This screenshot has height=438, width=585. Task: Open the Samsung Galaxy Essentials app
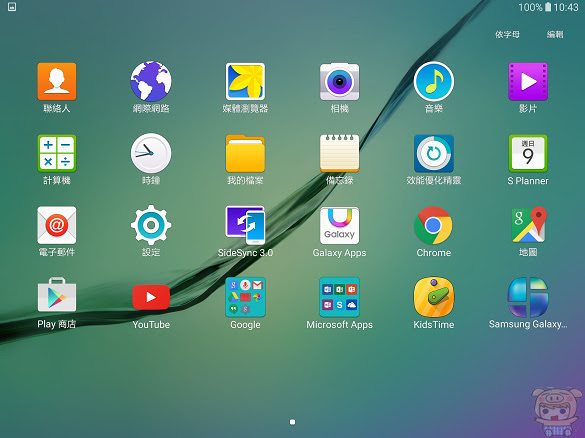pos(528,297)
